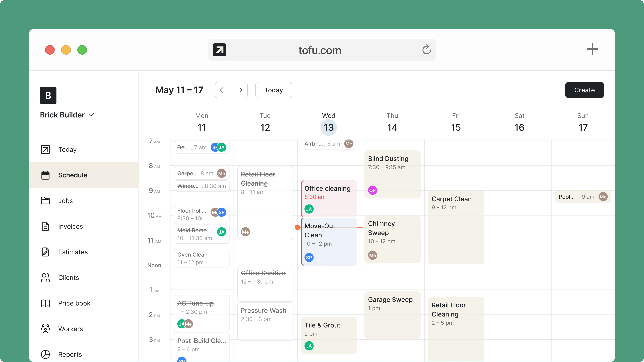
Task: Click the JA avatar on Tile & Grout
Action: pyautogui.click(x=309, y=346)
